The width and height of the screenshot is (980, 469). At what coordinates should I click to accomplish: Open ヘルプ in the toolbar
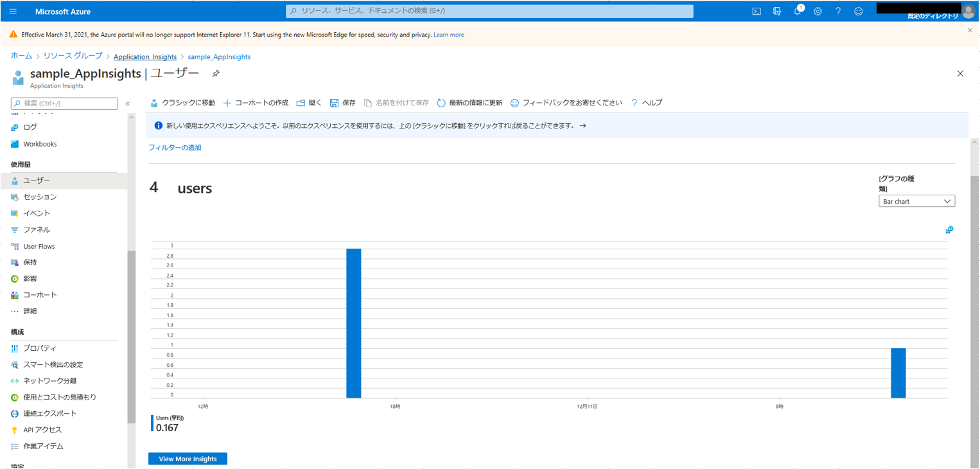(x=646, y=103)
